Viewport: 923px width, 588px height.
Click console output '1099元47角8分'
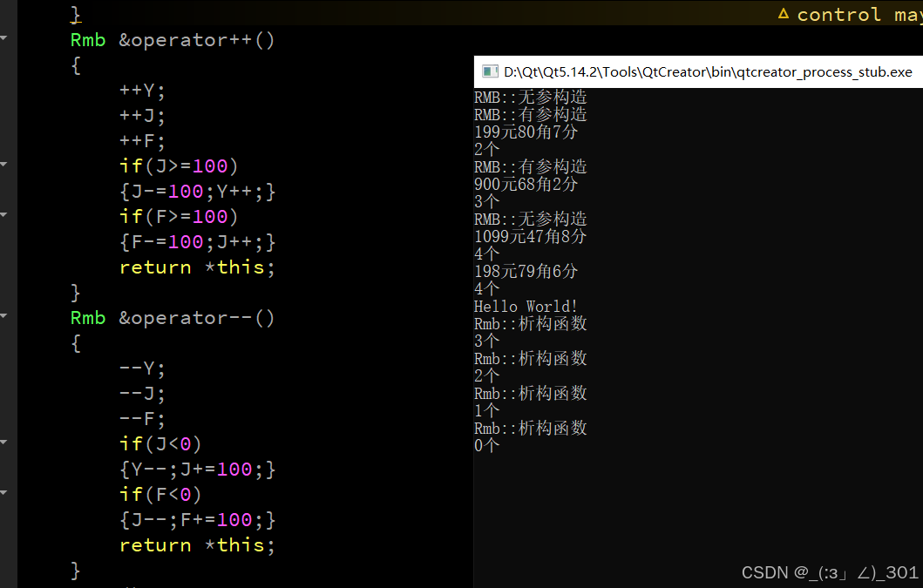531,237
